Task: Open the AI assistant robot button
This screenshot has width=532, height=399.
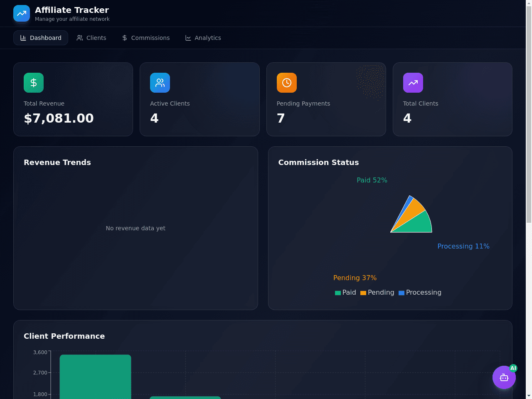Action: pos(504,377)
